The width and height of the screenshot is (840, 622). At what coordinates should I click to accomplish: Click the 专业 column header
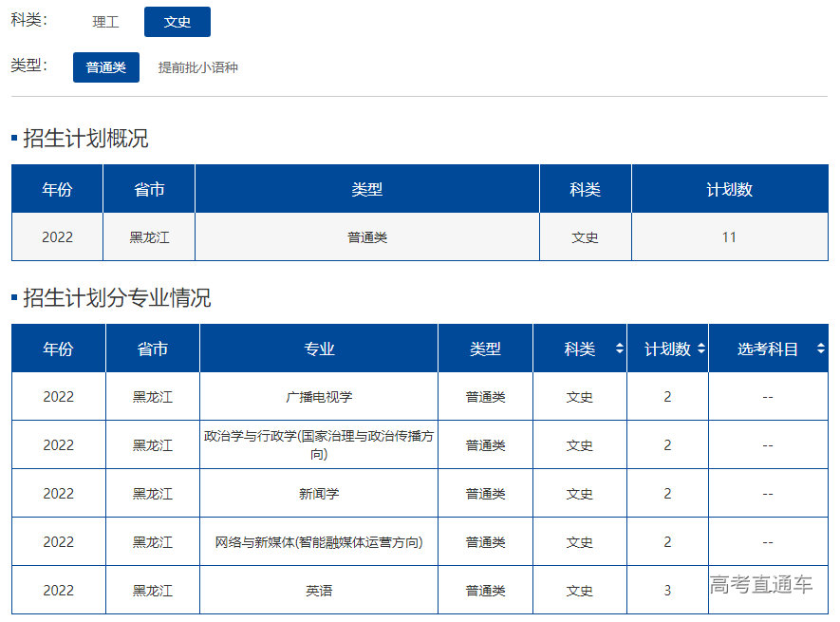pyautogui.click(x=319, y=349)
